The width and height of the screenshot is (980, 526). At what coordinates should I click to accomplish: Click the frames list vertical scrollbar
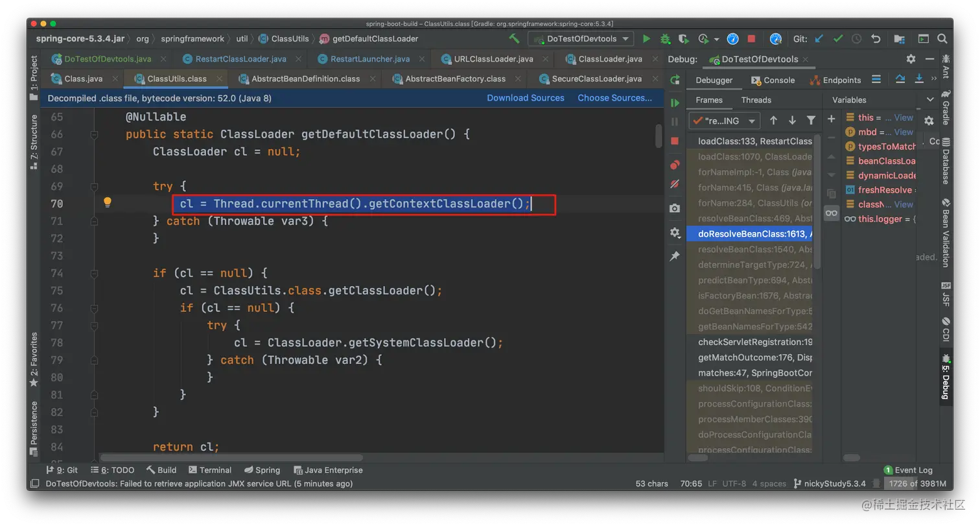click(817, 201)
